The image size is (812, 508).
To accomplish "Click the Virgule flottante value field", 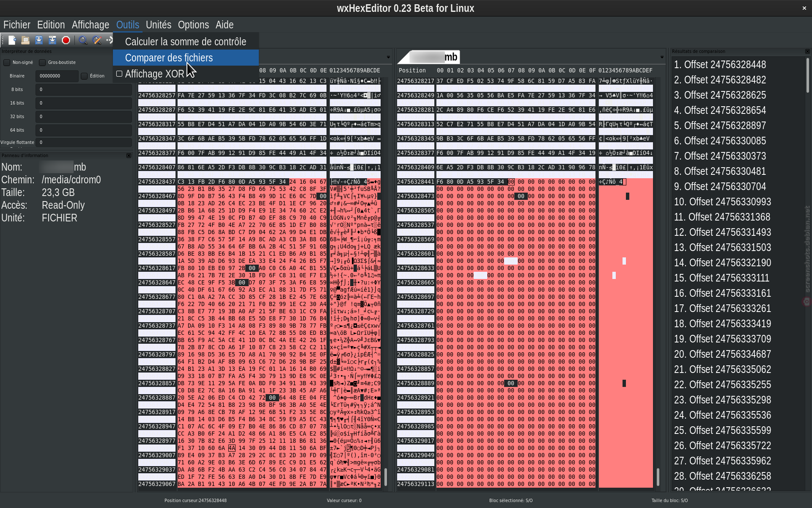I will point(84,142).
